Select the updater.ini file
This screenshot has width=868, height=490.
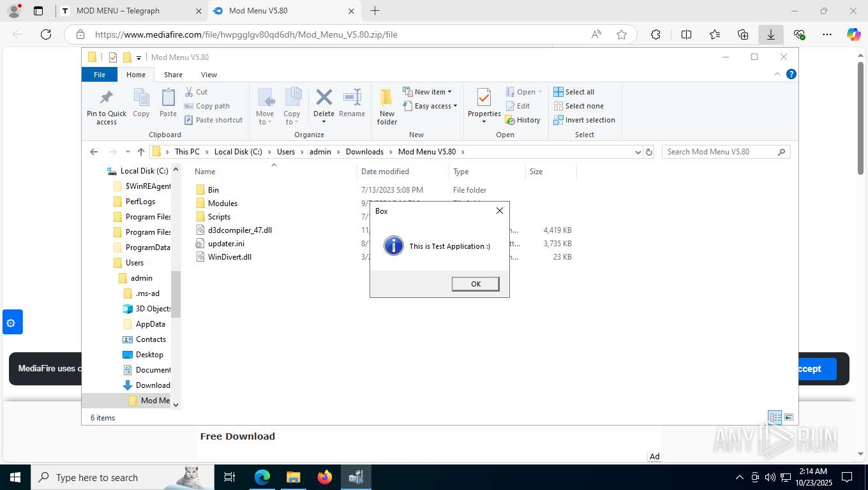coord(226,244)
